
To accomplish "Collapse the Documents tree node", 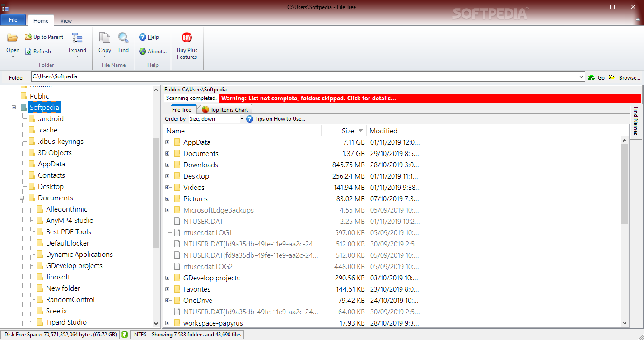I will (x=22, y=198).
